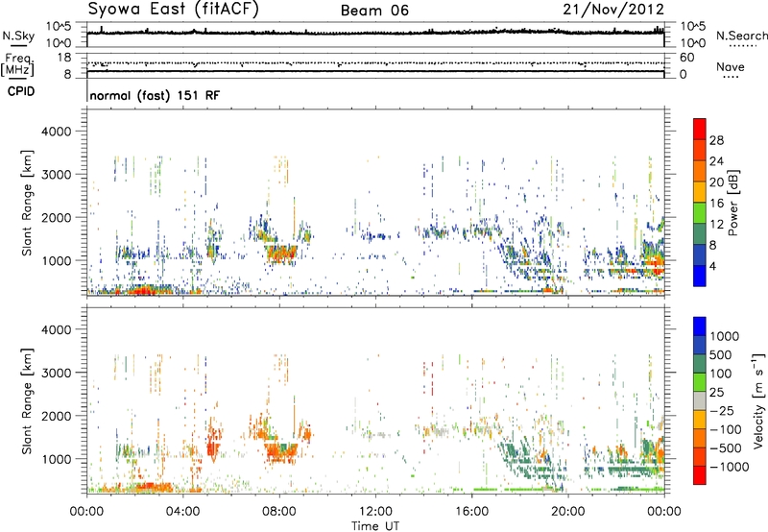Click the dotted line sample under 'Nave'
Image resolution: width=768 pixels, height=532 pixels.
pyautogui.click(x=731, y=77)
